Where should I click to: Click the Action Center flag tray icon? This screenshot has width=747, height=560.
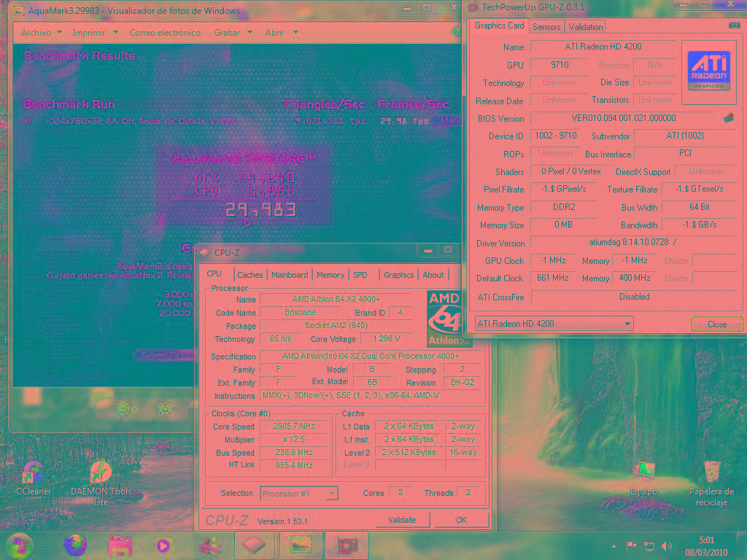tap(631, 545)
